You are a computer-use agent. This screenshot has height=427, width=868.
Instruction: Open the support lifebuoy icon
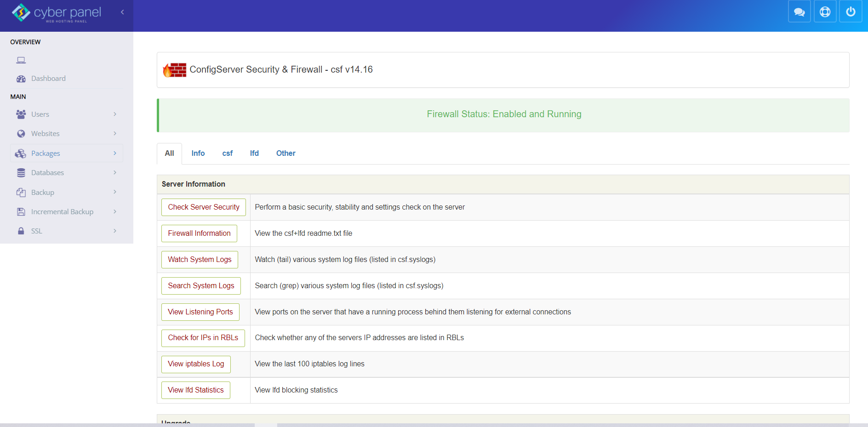point(825,11)
